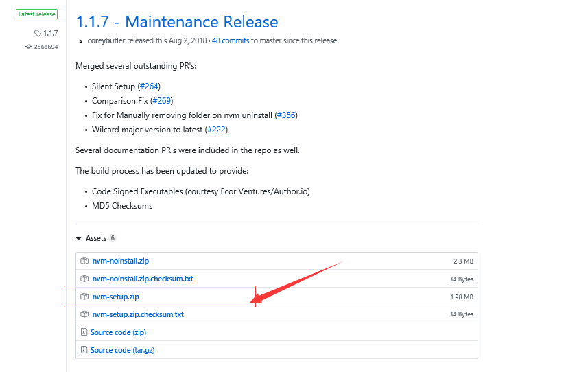The width and height of the screenshot is (588, 372).
Task: Open pull request #222 link
Action: point(216,129)
